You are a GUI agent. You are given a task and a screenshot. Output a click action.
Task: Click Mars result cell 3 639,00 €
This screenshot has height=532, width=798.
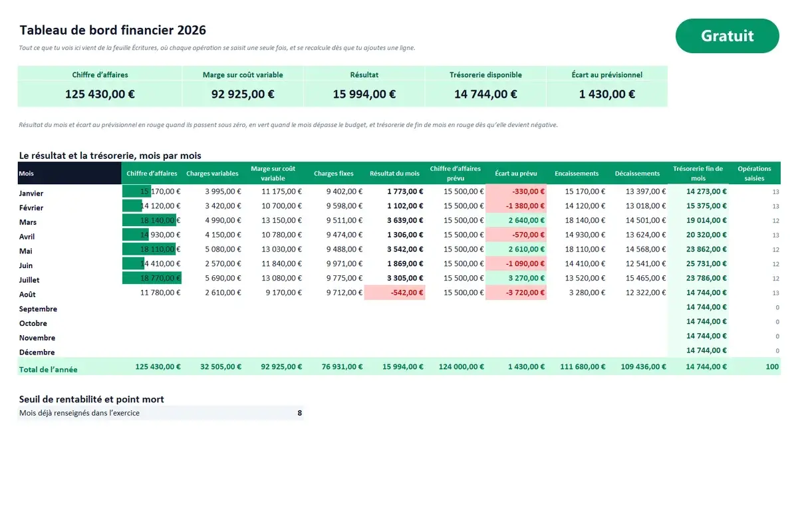(394, 220)
